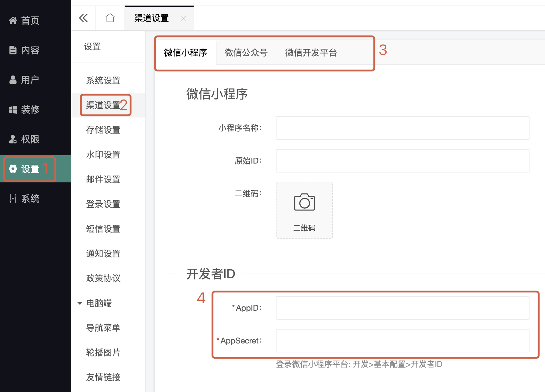Switch to the 微信公众号 tab

[x=246, y=53]
